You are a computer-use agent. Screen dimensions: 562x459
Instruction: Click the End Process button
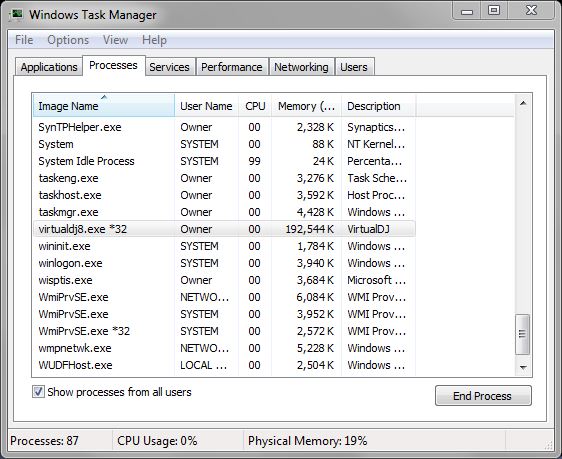click(483, 396)
